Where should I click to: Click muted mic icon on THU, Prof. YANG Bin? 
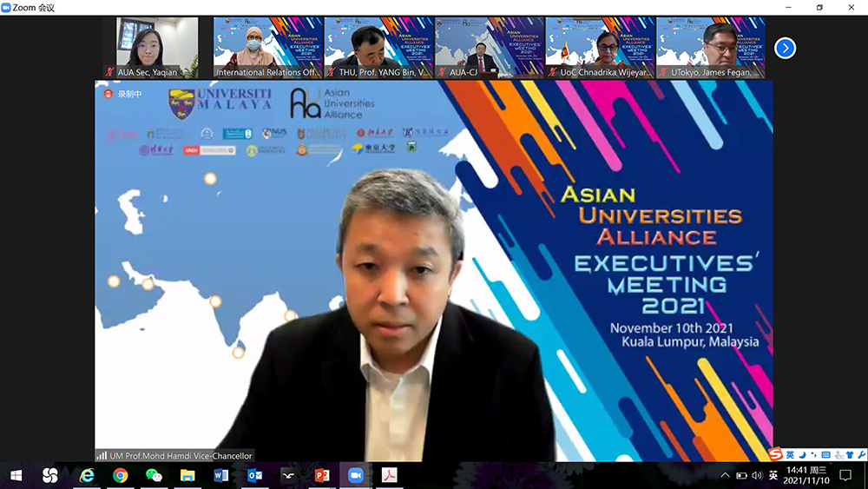point(331,72)
